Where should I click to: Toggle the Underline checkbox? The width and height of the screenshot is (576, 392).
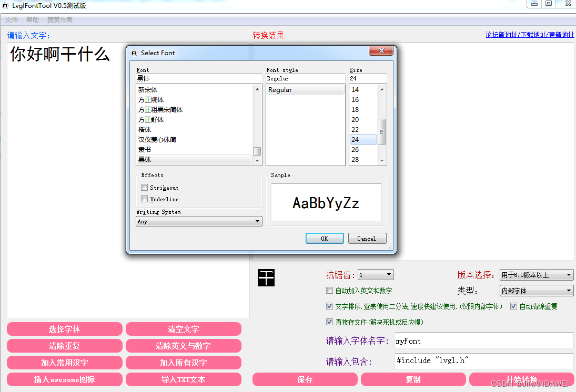[x=144, y=199]
